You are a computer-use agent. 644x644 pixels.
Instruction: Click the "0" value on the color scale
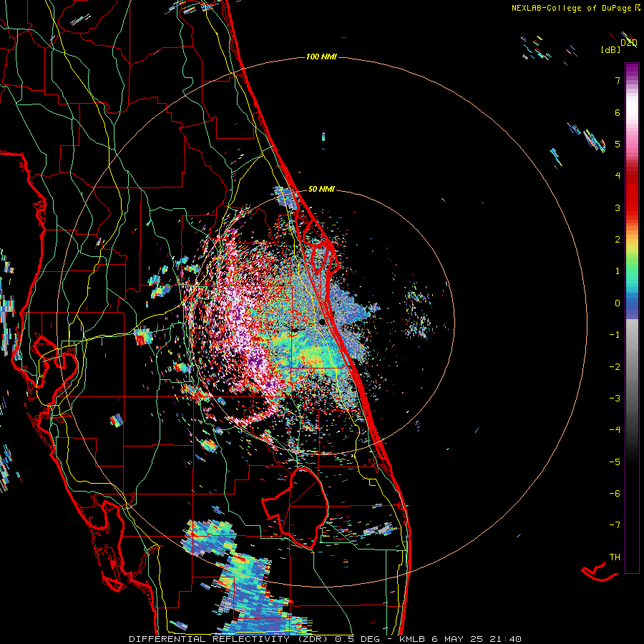[x=618, y=303]
